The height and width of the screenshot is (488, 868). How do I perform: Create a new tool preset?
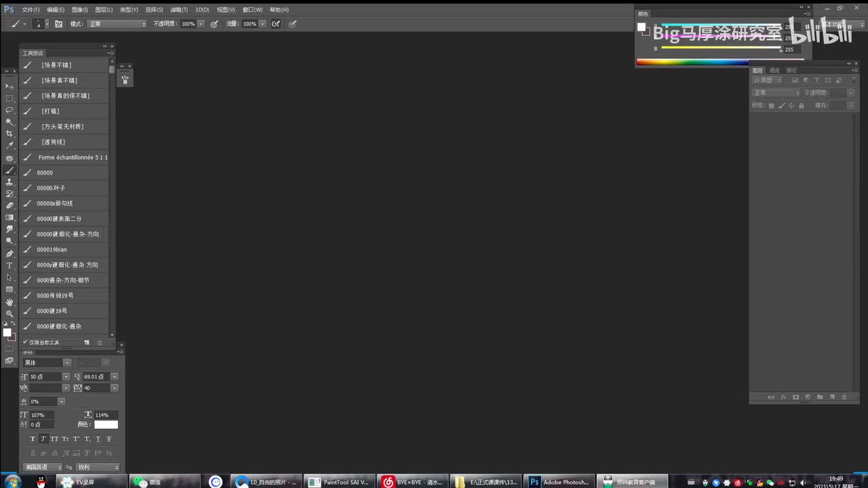coord(87,342)
